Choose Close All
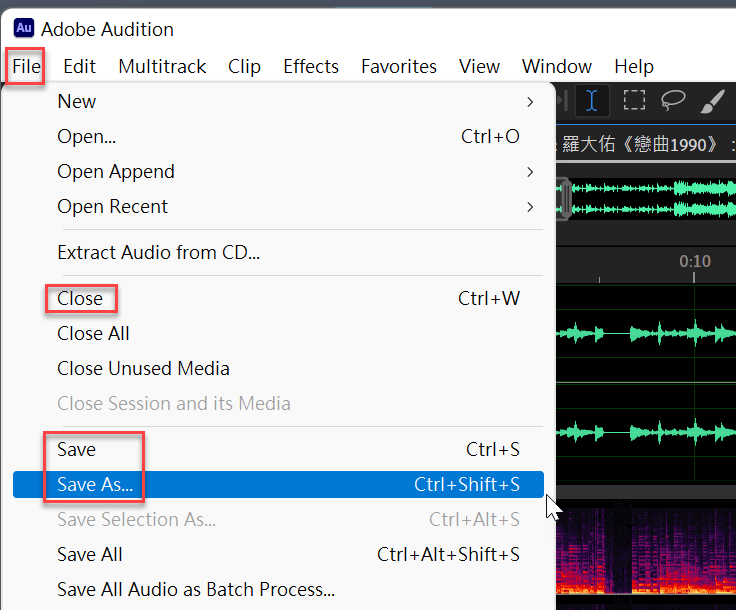The height and width of the screenshot is (610, 736). (278, 334)
